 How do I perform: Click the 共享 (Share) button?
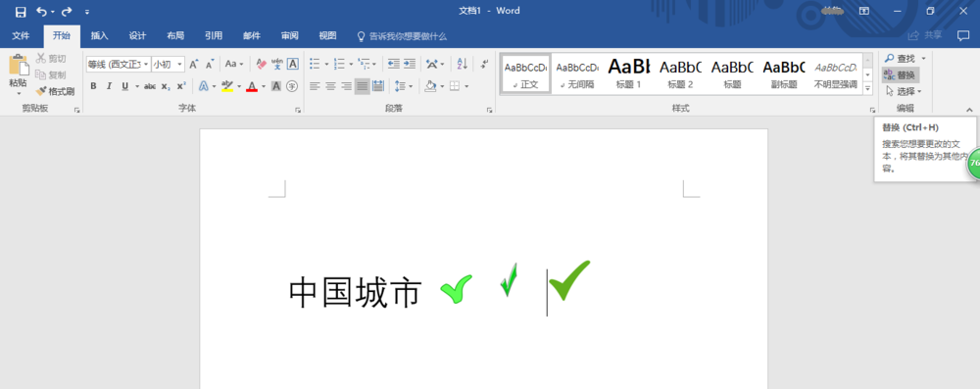pos(926,35)
